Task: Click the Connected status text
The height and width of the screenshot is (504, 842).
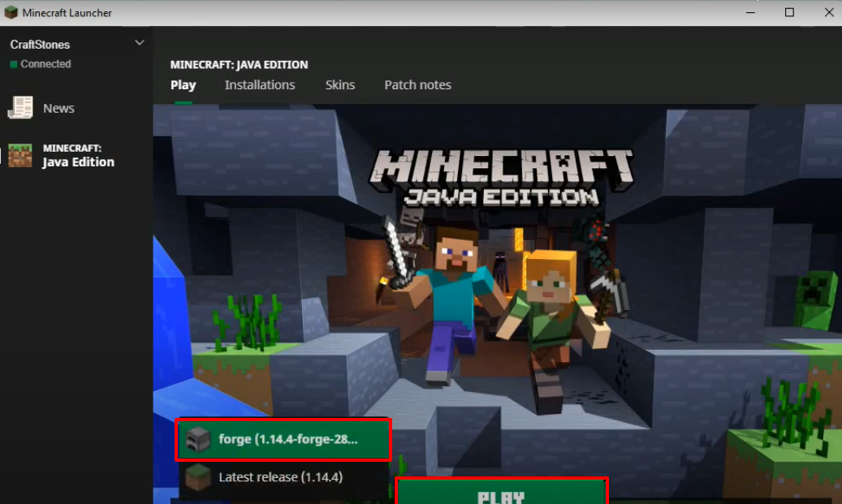Action: pos(45,64)
